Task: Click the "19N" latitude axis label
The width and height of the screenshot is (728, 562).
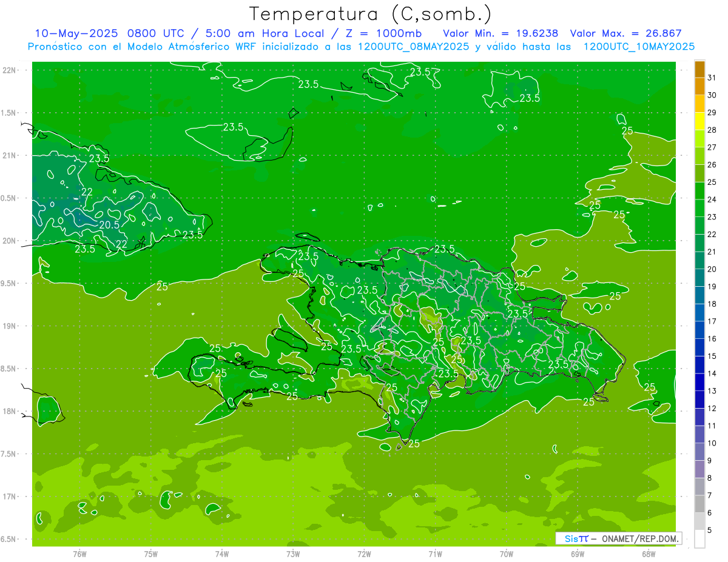Action: (x=8, y=326)
